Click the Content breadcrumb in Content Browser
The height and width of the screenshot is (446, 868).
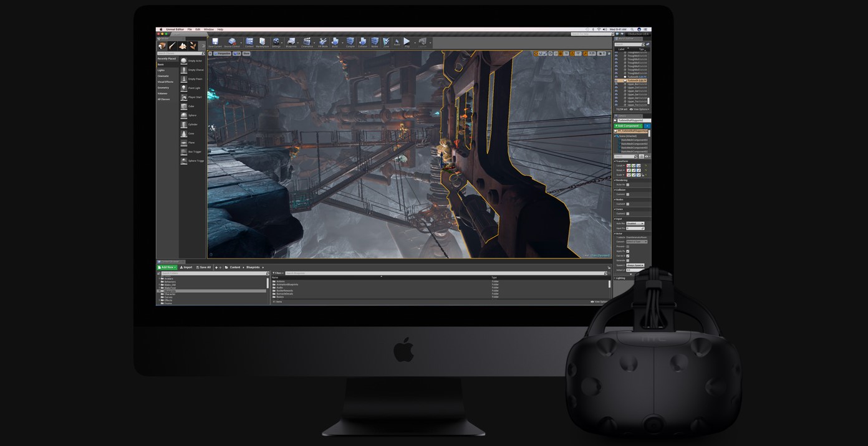tap(235, 267)
